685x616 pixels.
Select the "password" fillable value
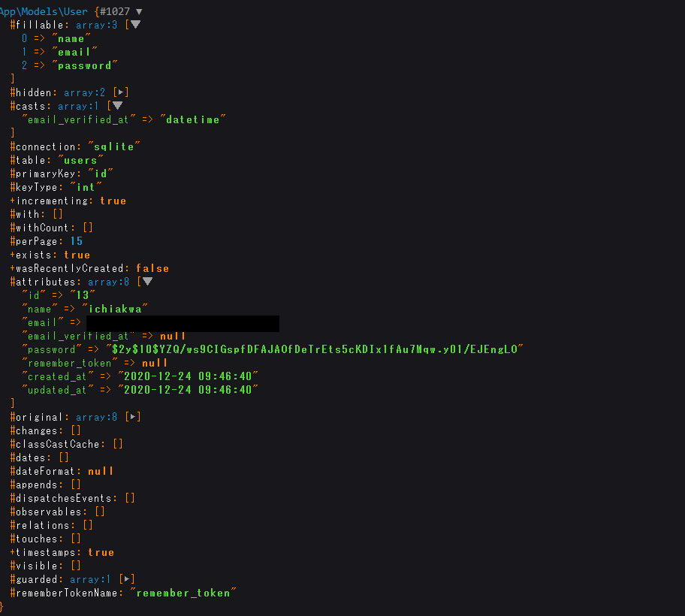[85, 65]
